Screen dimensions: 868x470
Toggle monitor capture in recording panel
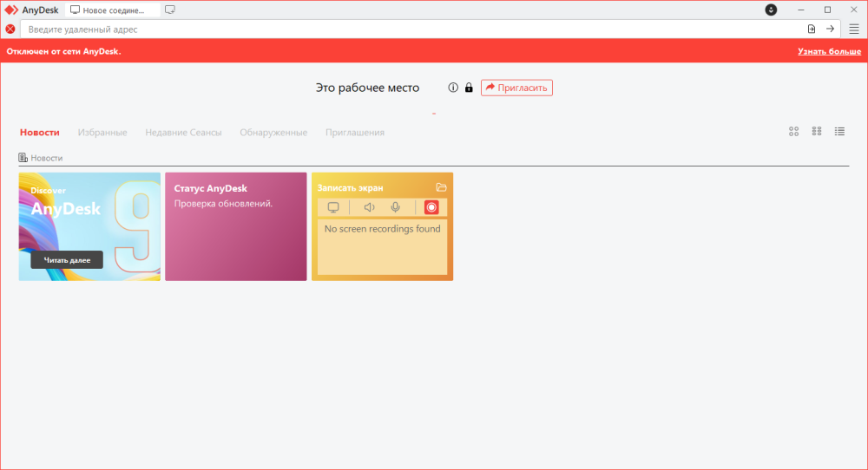[333, 207]
